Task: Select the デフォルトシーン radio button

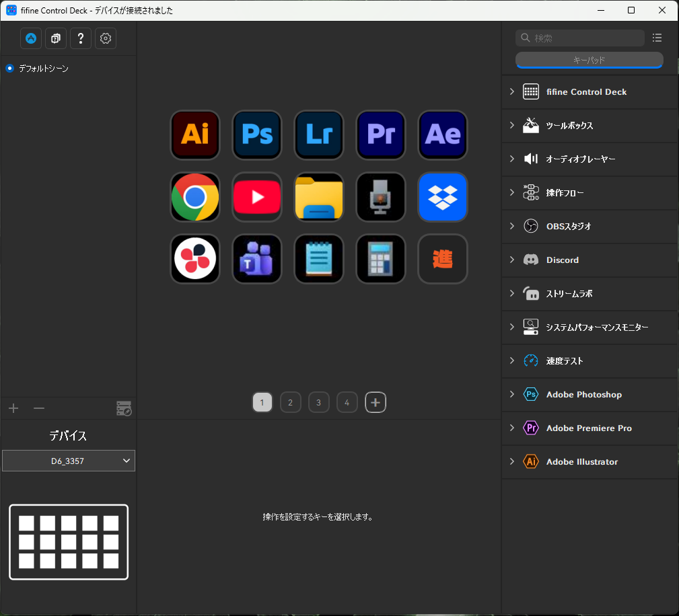Action: [x=9, y=69]
